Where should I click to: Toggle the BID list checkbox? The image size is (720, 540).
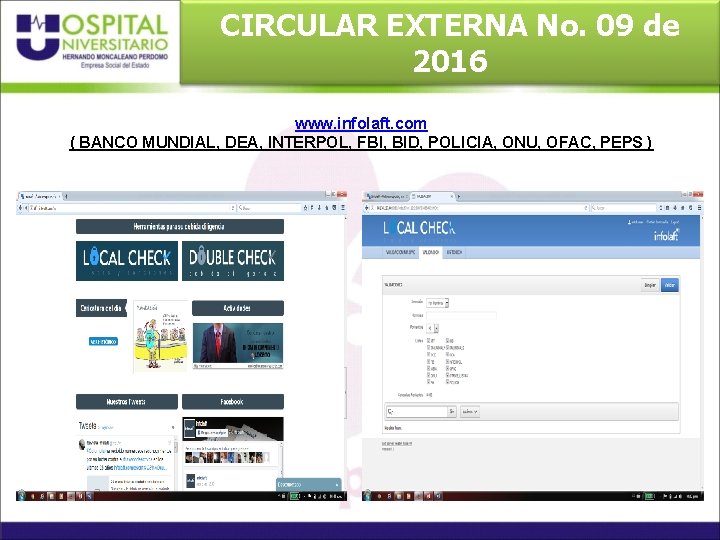click(447, 341)
